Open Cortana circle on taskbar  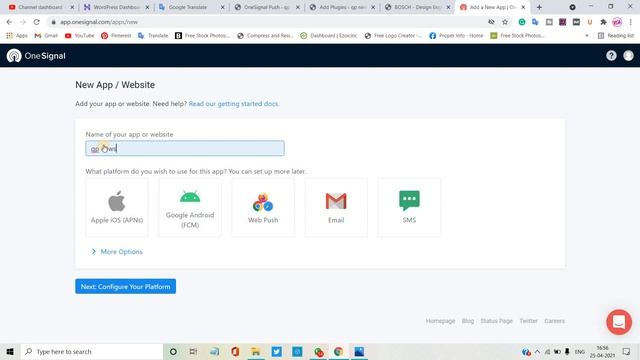click(173, 351)
